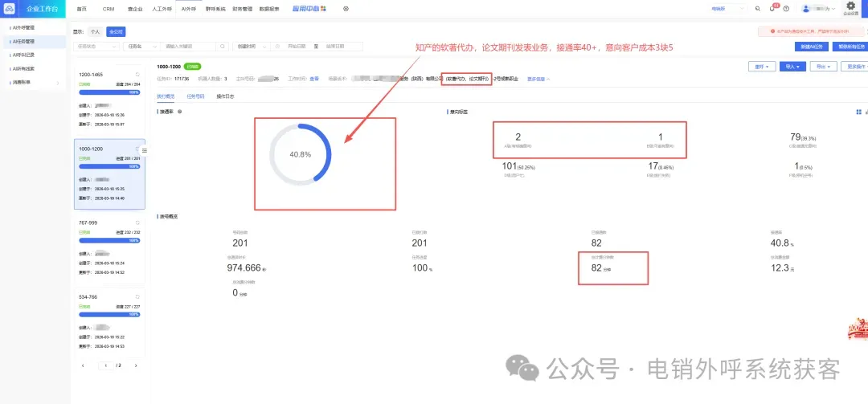
Task: Collapse the 更多信息 expander
Action: pos(538,80)
